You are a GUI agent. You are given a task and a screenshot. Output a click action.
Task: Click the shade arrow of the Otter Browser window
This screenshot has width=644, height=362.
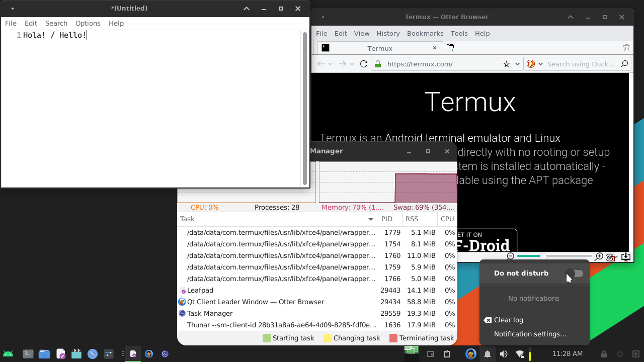pyautogui.click(x=571, y=17)
